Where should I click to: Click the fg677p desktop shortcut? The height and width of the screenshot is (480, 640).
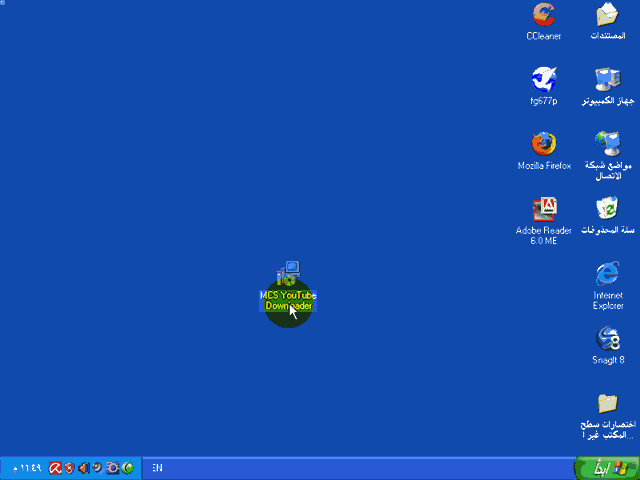(544, 79)
